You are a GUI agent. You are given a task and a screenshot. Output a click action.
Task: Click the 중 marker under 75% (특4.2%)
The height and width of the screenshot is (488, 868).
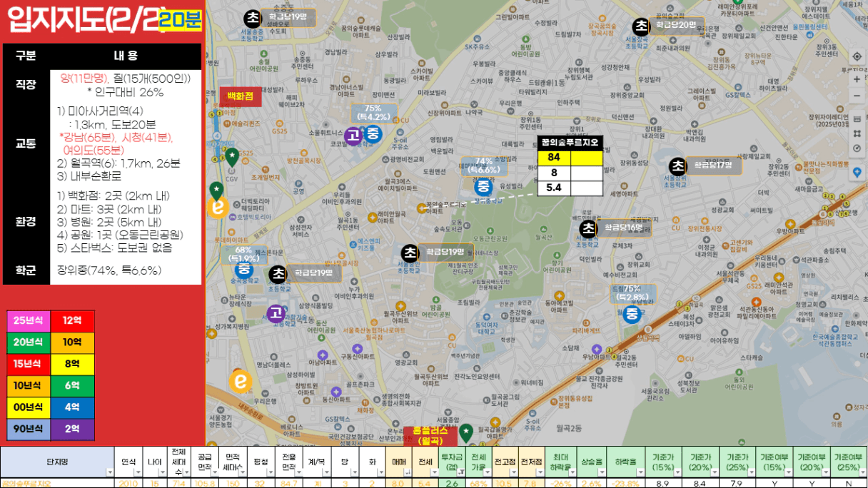373,133
